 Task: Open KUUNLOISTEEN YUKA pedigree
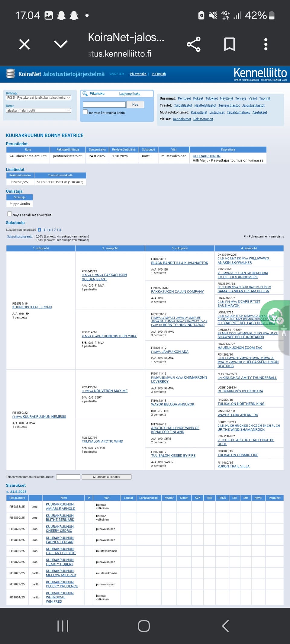(109, 336)
